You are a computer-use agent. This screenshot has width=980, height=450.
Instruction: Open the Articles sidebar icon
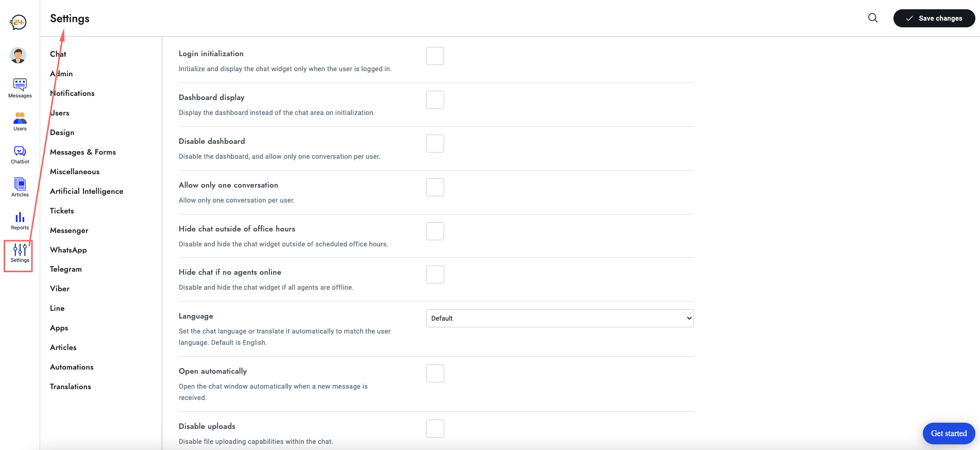tap(20, 187)
